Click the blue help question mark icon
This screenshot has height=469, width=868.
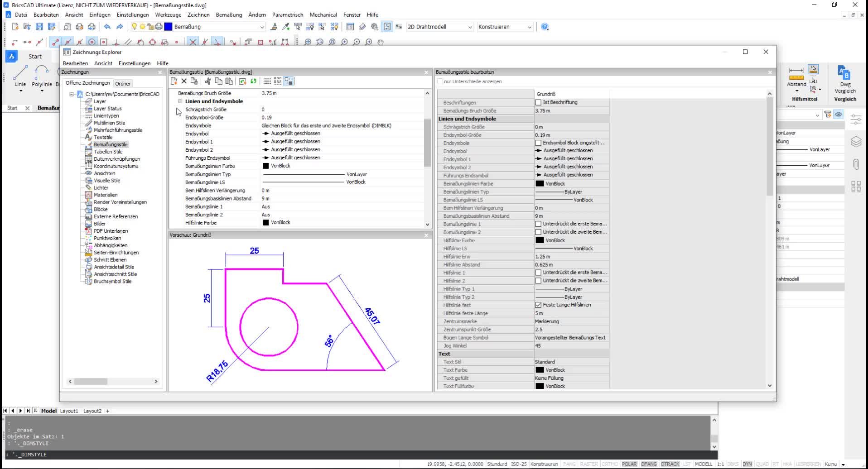point(545,27)
